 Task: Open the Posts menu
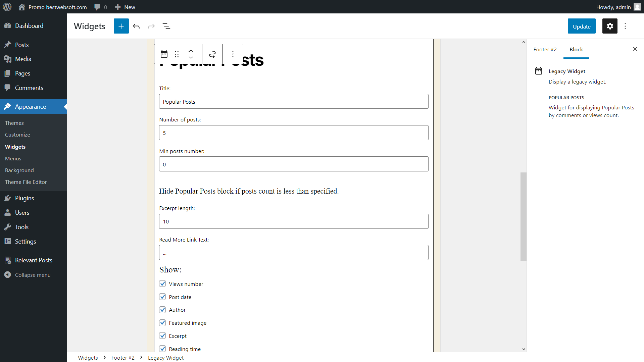pyautogui.click(x=34, y=45)
